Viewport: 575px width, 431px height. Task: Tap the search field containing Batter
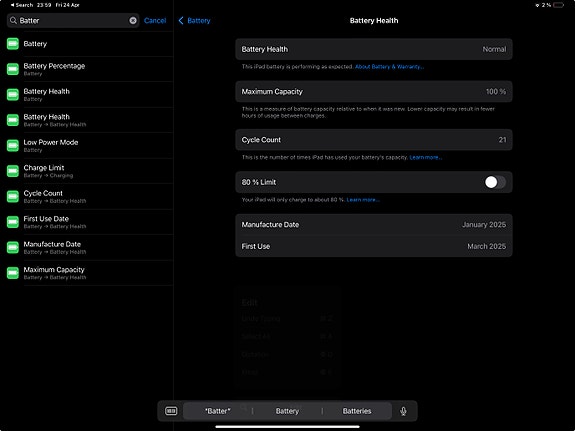click(73, 21)
